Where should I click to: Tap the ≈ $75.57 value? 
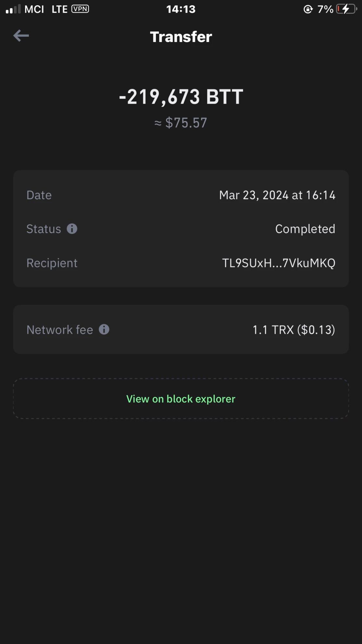click(181, 123)
